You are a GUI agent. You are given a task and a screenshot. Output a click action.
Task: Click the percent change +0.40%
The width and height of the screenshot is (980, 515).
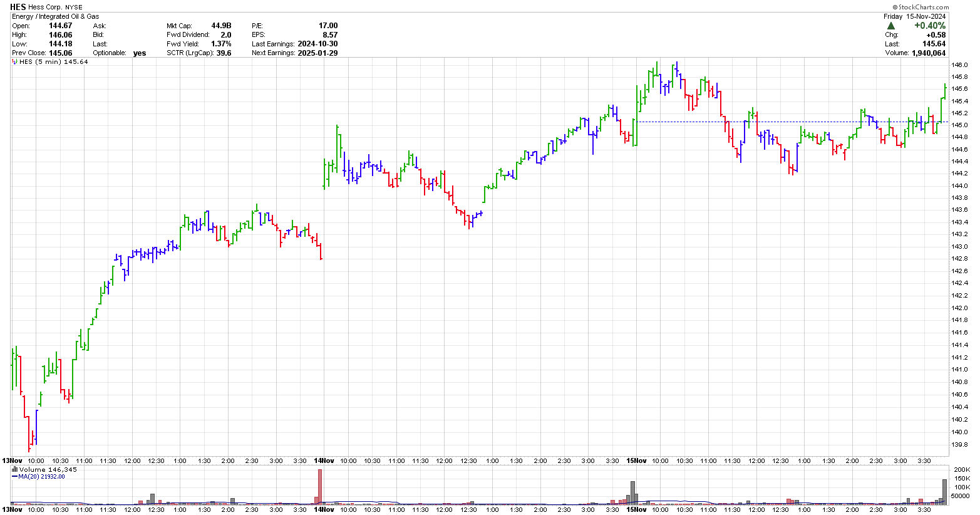[930, 26]
